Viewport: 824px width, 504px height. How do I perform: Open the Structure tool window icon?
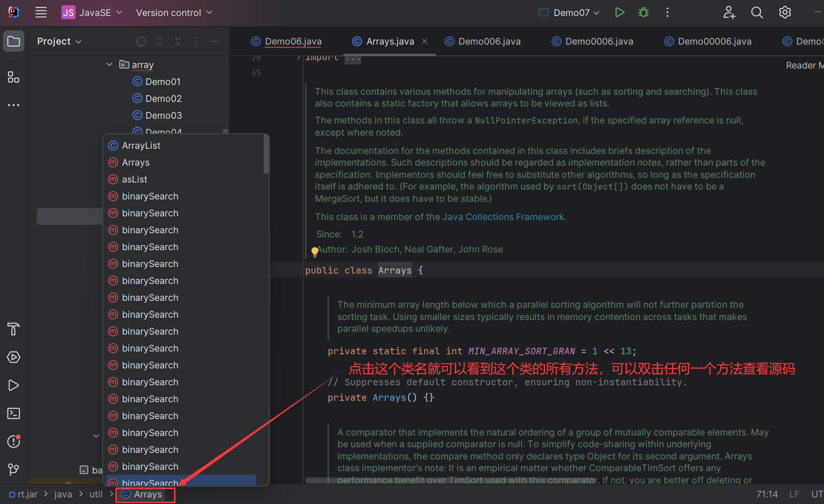coord(14,77)
